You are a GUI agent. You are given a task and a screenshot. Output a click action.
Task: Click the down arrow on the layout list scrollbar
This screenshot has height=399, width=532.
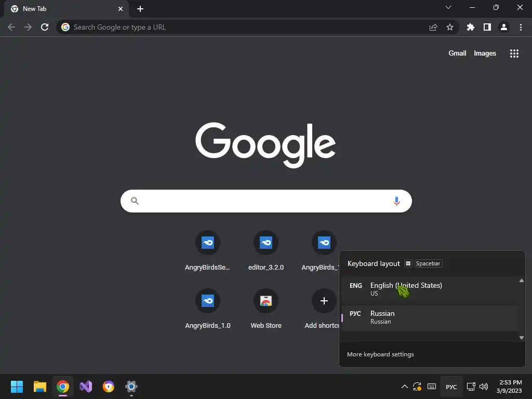click(x=522, y=338)
